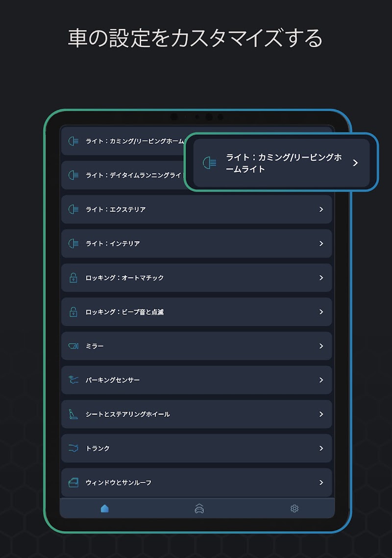Open the home tab in bottom bar
The height and width of the screenshot is (558, 392).
coord(104,508)
